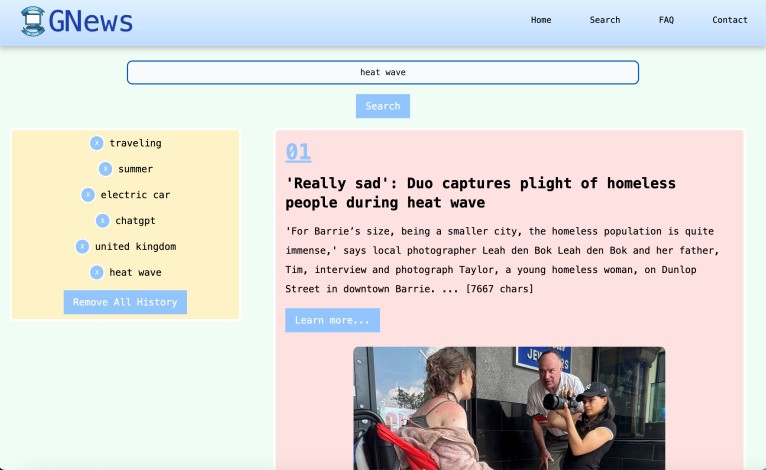Open the article's homeless photo thumbnail
The height and width of the screenshot is (470, 766).
pos(508,407)
